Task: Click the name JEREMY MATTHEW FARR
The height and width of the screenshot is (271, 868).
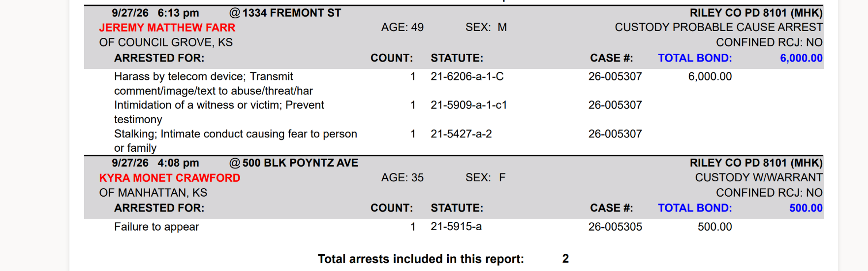Action: click(x=167, y=28)
